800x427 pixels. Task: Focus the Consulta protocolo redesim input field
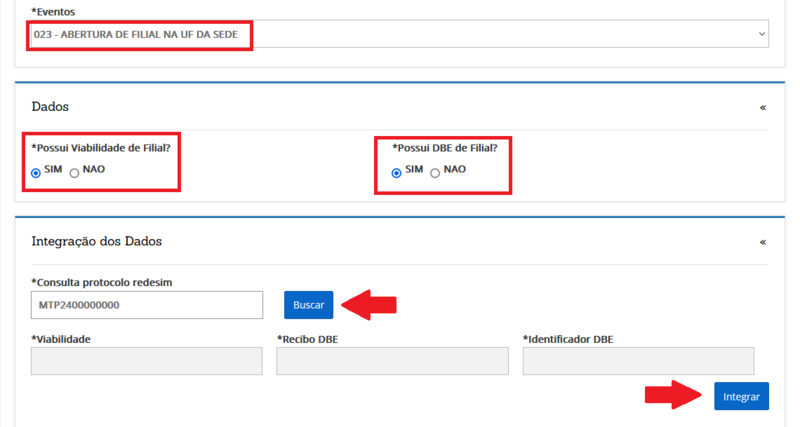146,305
